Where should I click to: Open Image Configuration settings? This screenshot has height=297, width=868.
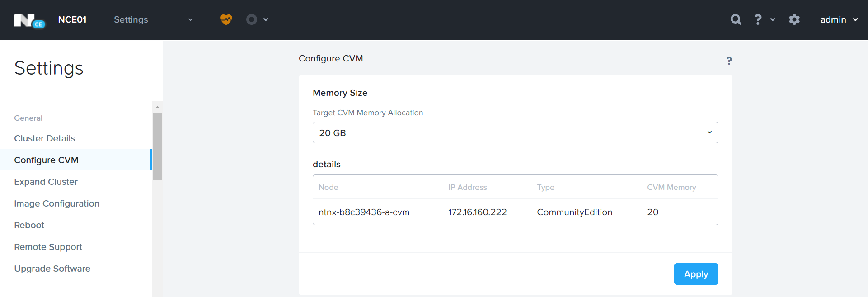(x=56, y=203)
